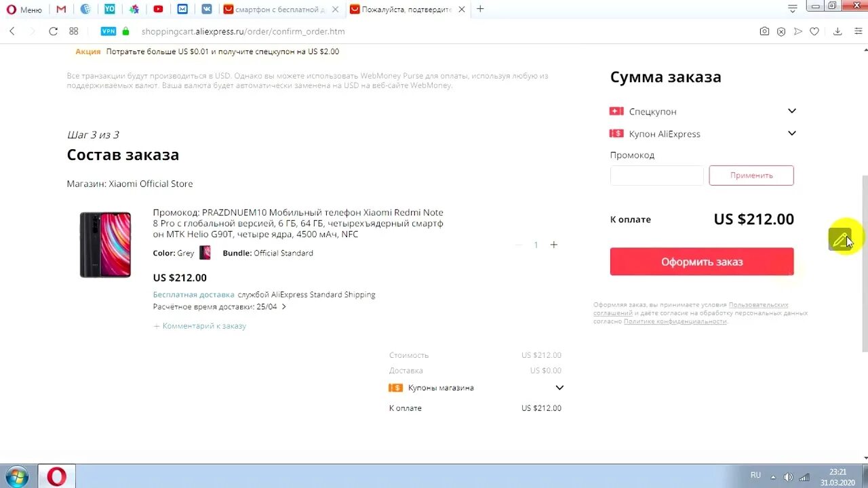Viewport: 868px width, 488px height.
Task: Open the pinned globe site tab
Action: 85,9
